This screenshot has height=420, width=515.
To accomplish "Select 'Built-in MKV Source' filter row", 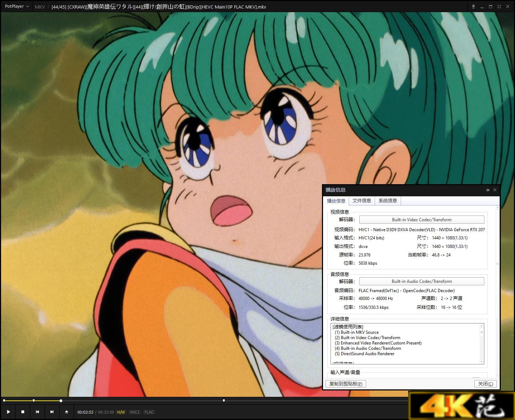I will (357, 332).
